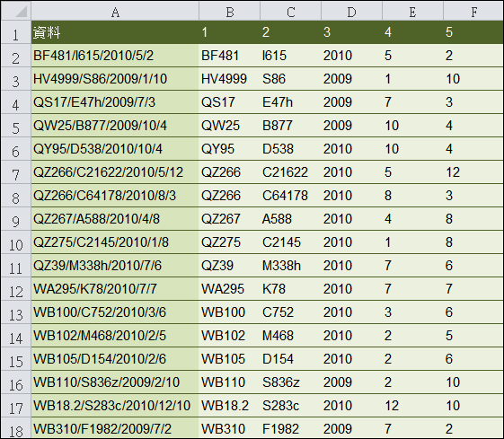
Task: Click cell QS17/E47h/2009/7/3
Action: pyautogui.click(x=115, y=102)
